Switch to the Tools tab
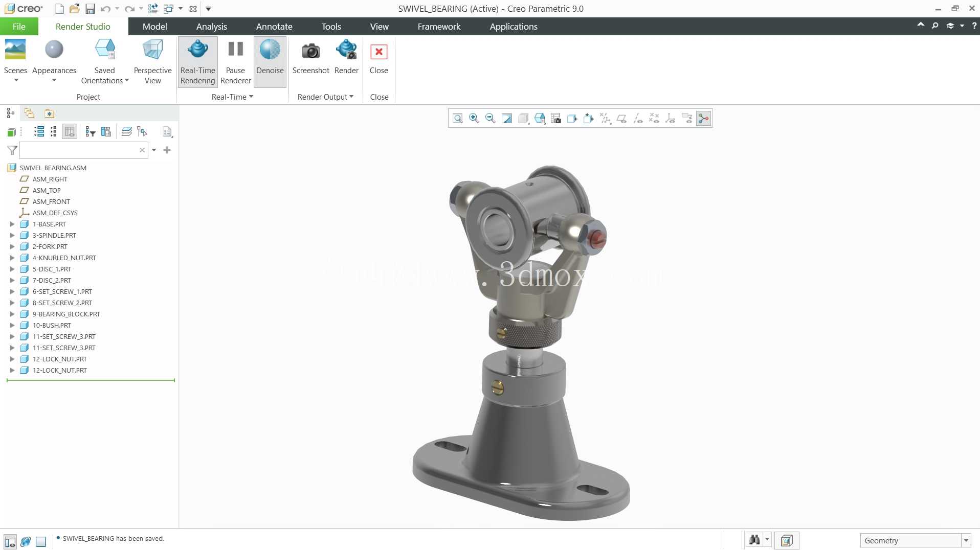This screenshot has height=550, width=980. pyautogui.click(x=331, y=27)
